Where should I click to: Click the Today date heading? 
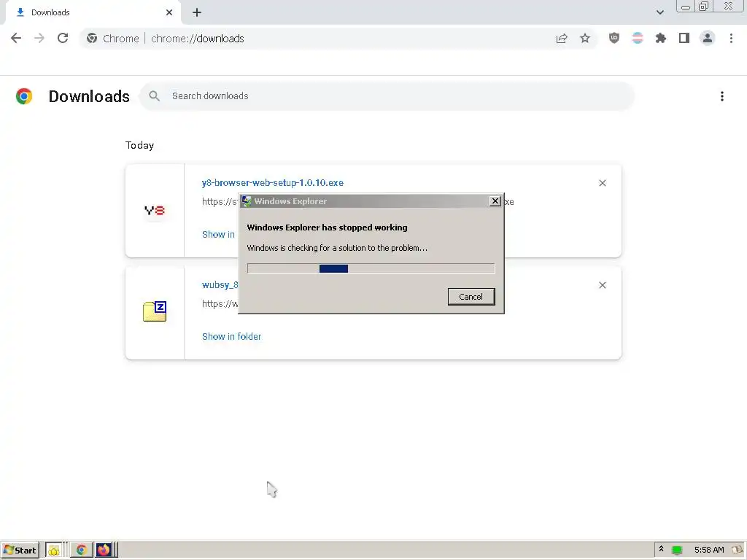pyautogui.click(x=139, y=145)
